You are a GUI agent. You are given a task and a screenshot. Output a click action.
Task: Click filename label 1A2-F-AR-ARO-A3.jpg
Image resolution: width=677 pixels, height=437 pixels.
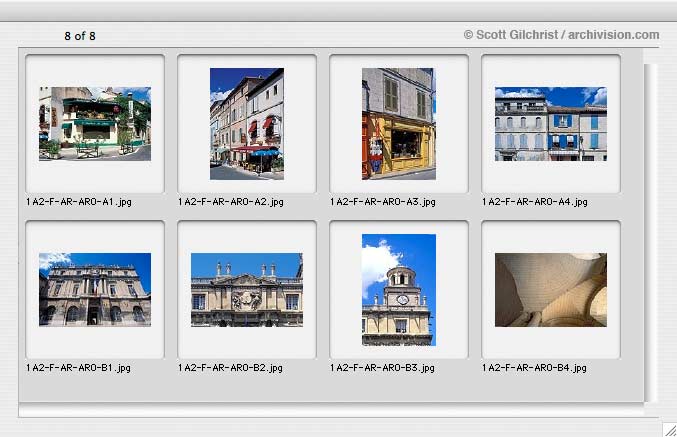(x=383, y=202)
